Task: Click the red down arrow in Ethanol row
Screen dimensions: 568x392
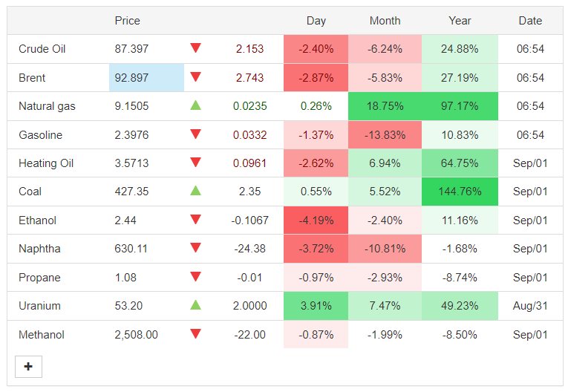Action: pos(195,220)
